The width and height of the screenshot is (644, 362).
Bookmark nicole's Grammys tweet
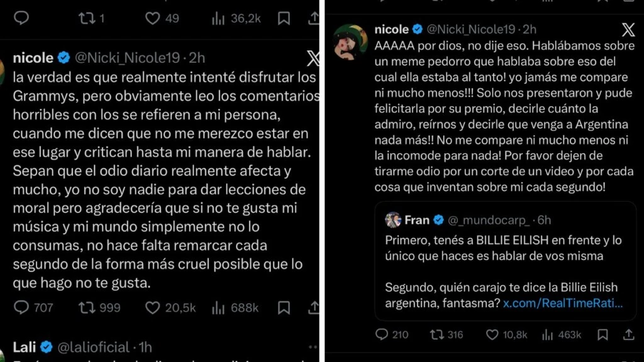[x=284, y=307]
